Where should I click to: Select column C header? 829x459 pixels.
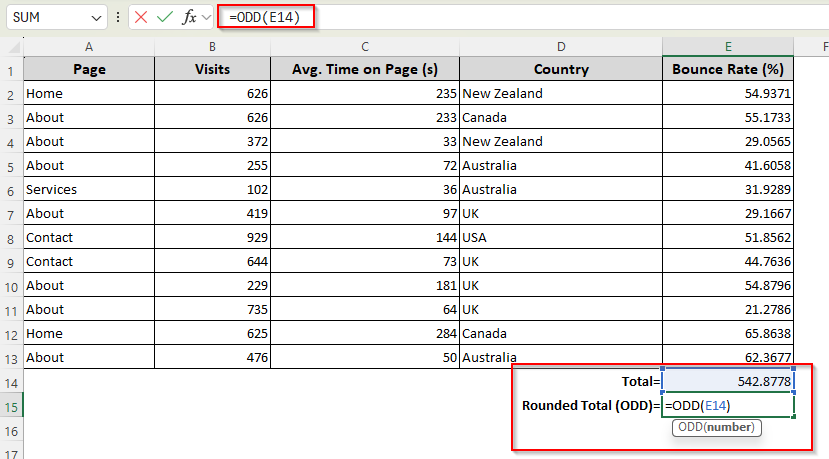pos(365,47)
